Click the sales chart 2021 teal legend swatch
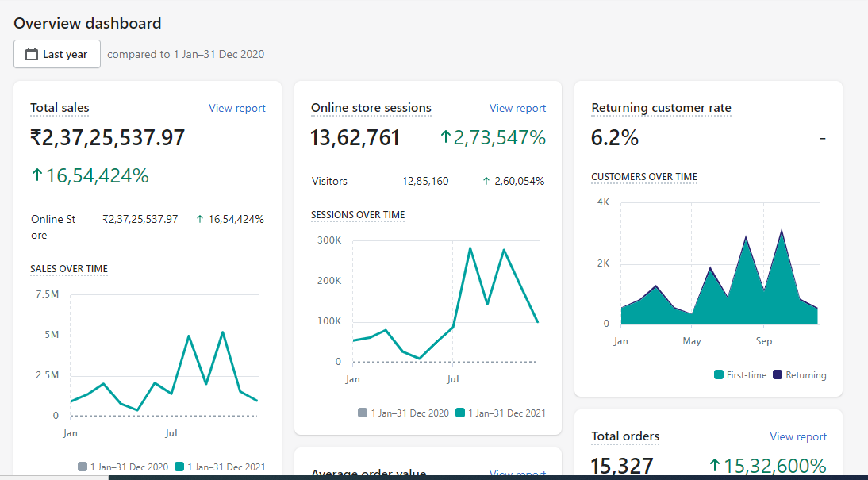 click(x=179, y=467)
